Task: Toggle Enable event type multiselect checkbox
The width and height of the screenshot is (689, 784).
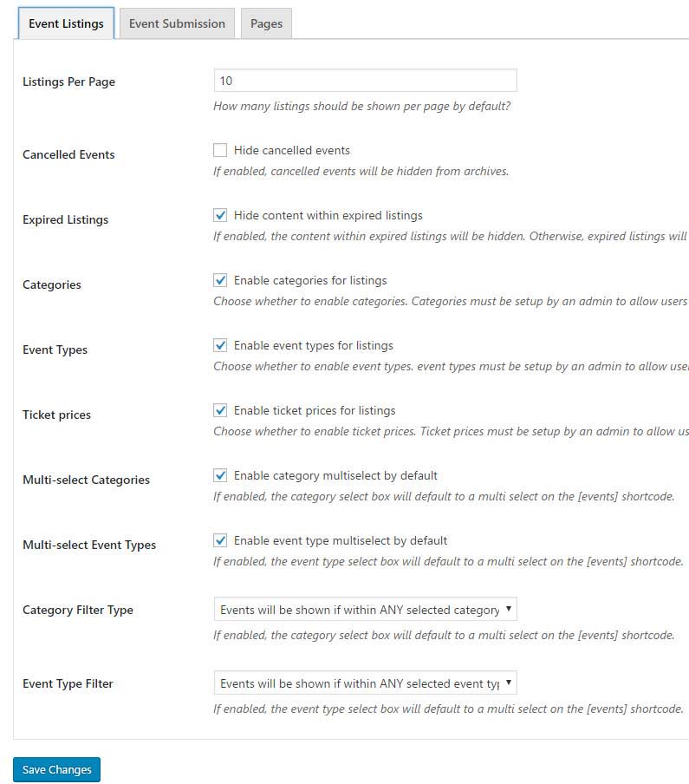Action: (220, 540)
